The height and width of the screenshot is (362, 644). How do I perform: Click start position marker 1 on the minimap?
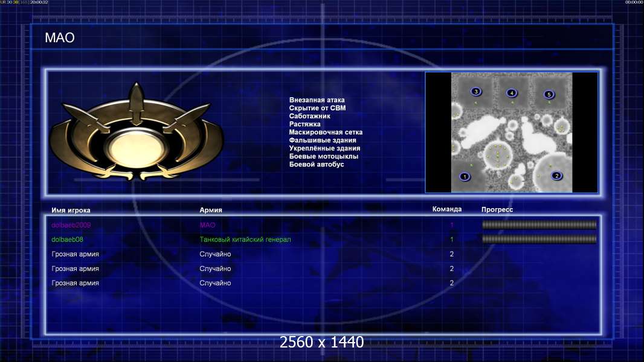[465, 177]
